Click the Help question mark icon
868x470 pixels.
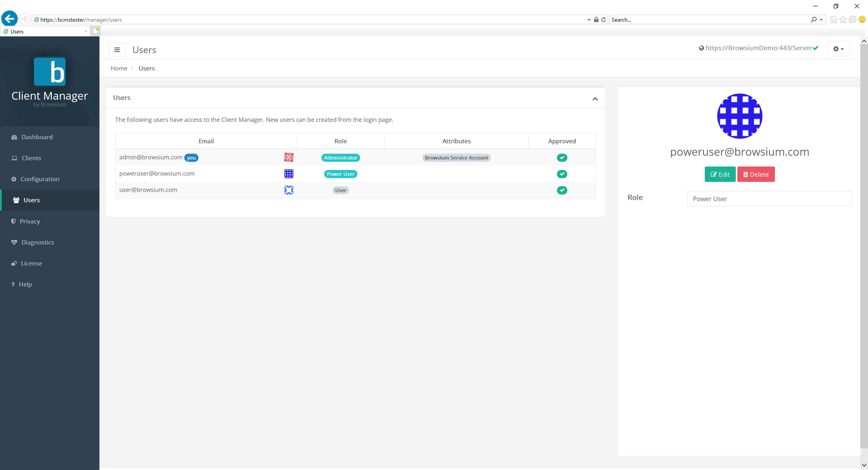(x=13, y=284)
